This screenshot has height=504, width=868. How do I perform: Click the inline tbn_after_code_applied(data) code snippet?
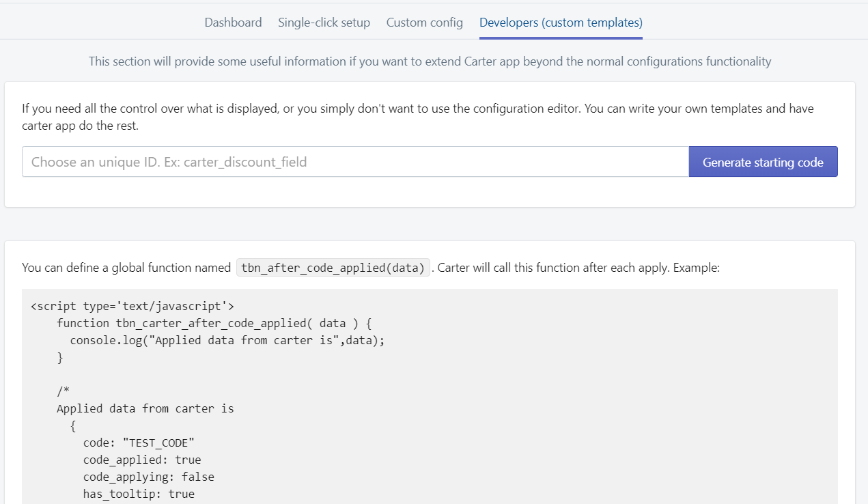(x=333, y=268)
